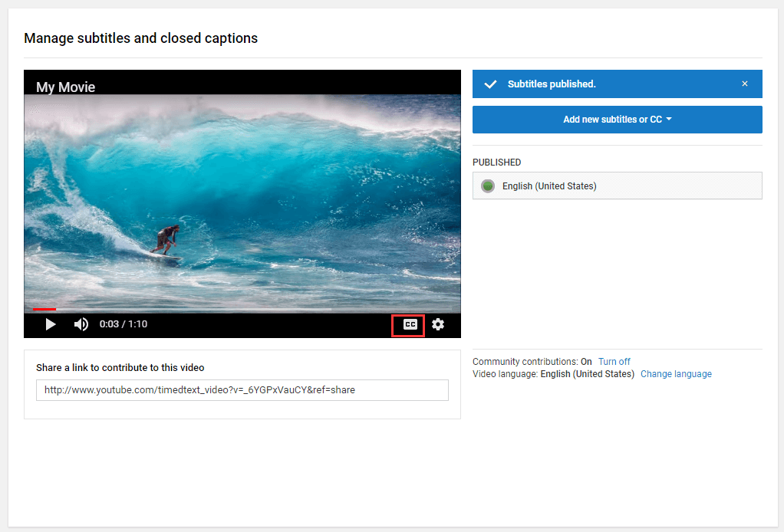The height and width of the screenshot is (532, 784).
Task: Open Add new subtitles or CC dropdown
Action: 618,120
